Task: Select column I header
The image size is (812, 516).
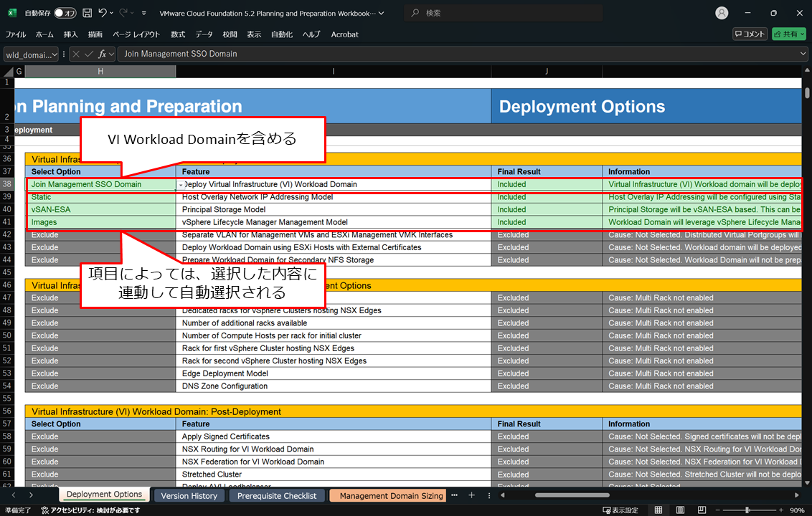Action: (334, 72)
